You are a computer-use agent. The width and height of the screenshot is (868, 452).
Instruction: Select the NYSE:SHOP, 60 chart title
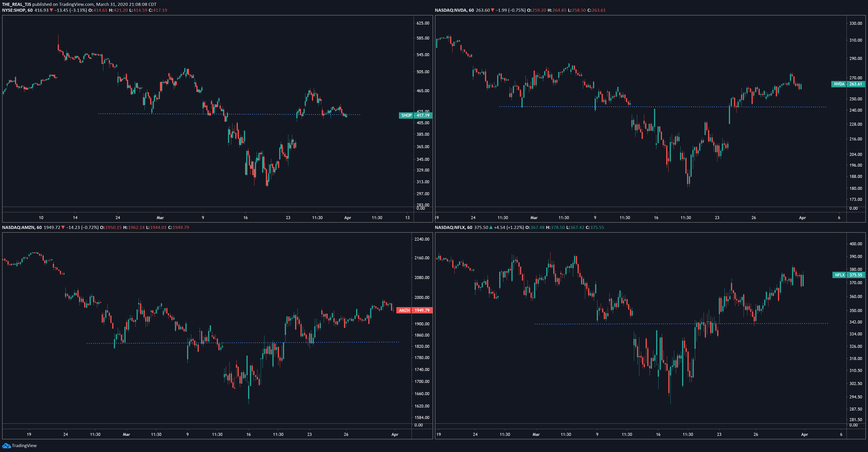point(17,10)
